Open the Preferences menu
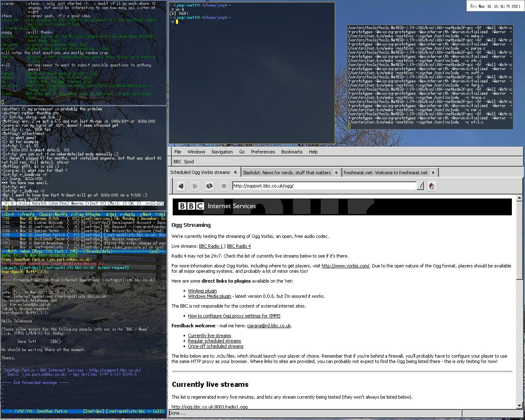Viewport: 525px width, 420px height. pos(263,152)
